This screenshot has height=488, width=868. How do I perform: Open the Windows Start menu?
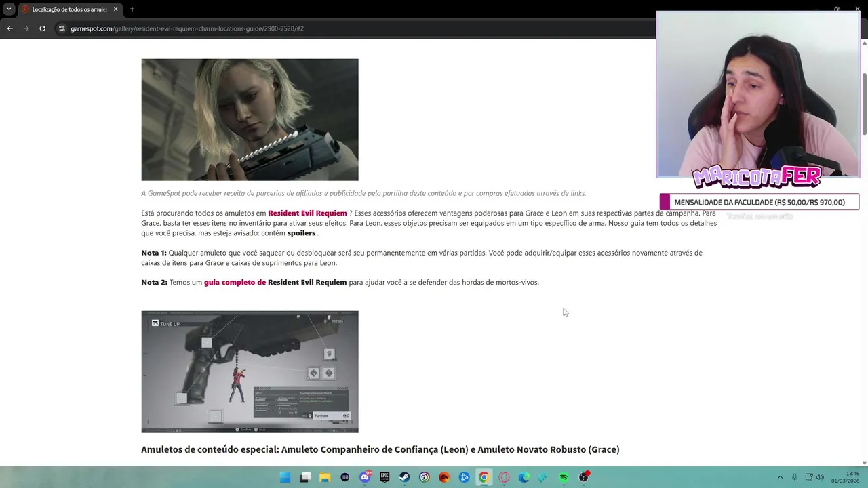tap(285, 477)
